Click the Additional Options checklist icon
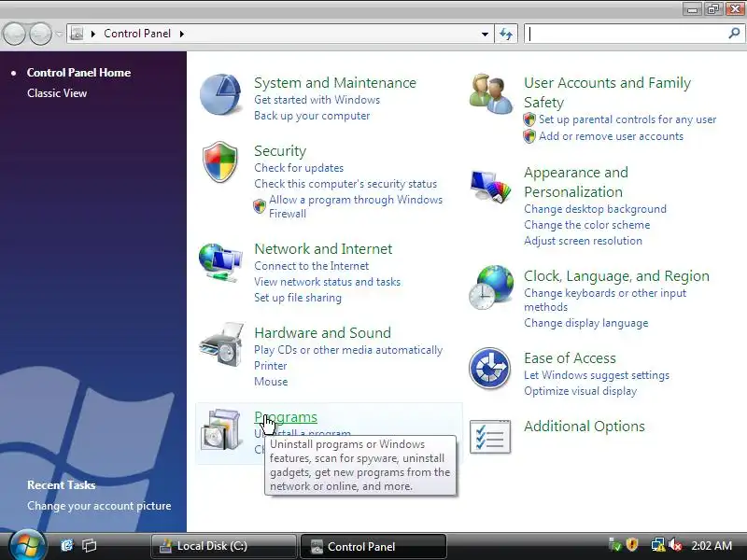This screenshot has height=560, width=747. (490, 436)
